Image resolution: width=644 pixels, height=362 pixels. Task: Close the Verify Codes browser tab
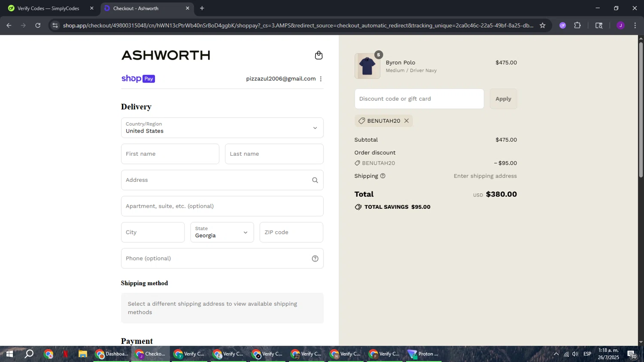point(91,8)
